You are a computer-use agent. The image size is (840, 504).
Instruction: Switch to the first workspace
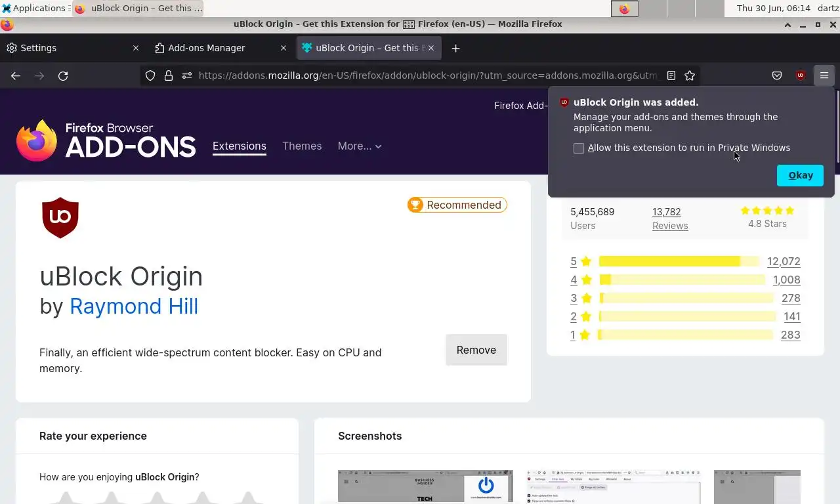[624, 9]
